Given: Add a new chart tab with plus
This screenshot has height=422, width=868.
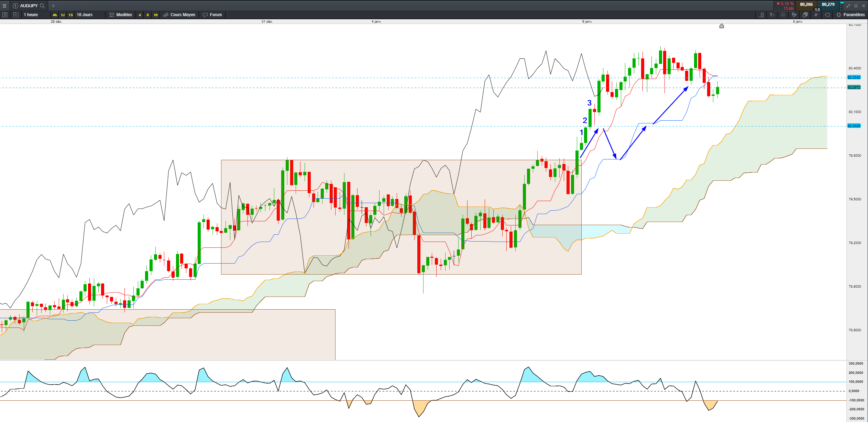Looking at the screenshot, I should point(53,6).
